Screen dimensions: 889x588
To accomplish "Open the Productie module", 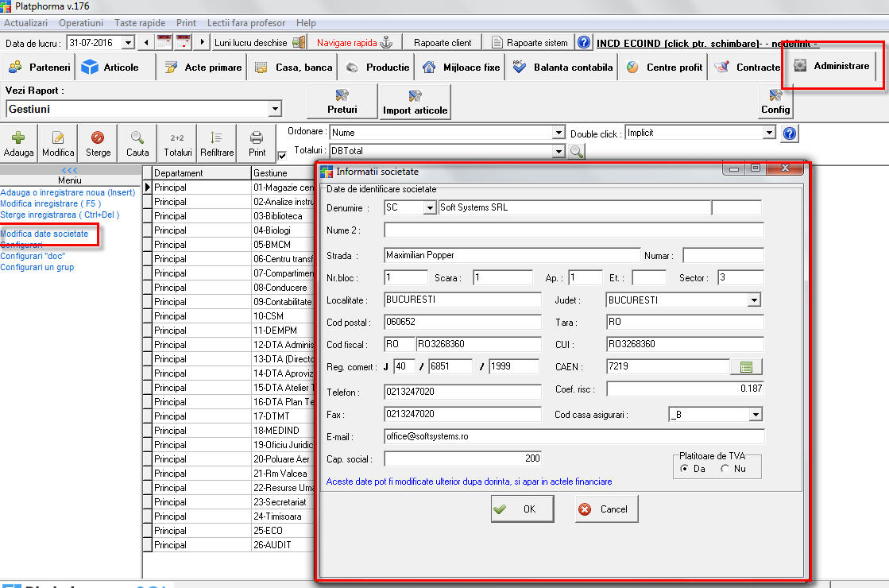I will (x=377, y=67).
